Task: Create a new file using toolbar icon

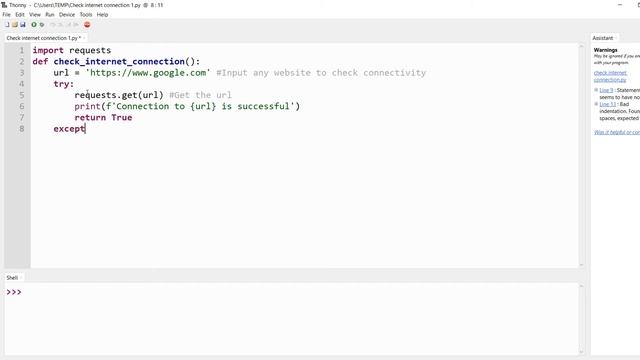Action: tap(7, 24)
